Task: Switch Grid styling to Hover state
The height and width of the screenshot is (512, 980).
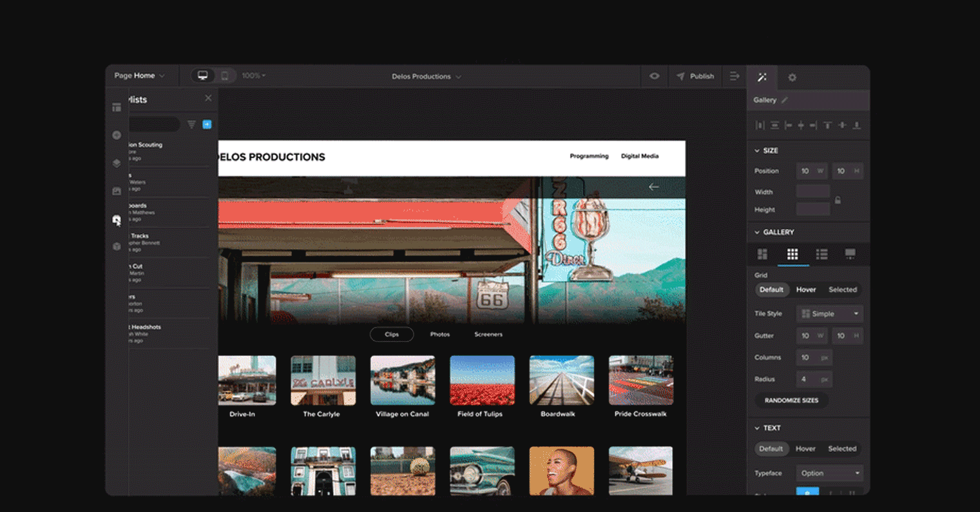Action: point(806,290)
